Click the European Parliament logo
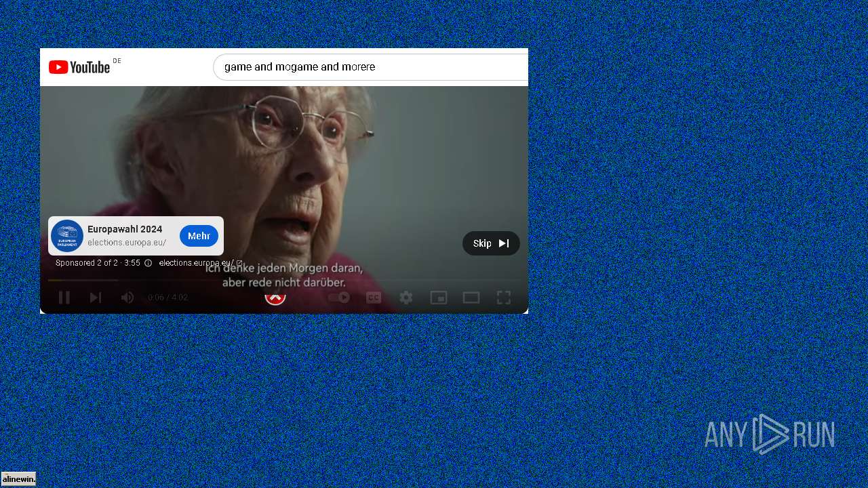This screenshot has width=868, height=488. [x=67, y=236]
